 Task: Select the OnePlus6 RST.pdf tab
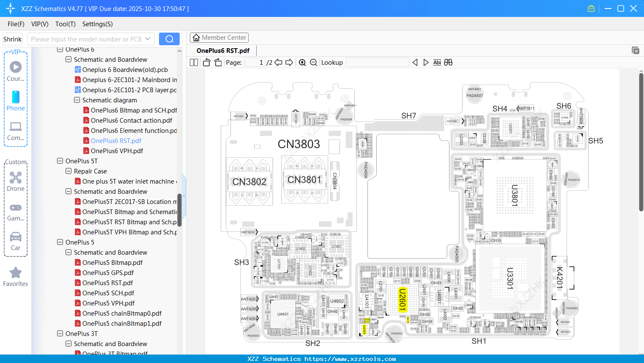point(223,51)
